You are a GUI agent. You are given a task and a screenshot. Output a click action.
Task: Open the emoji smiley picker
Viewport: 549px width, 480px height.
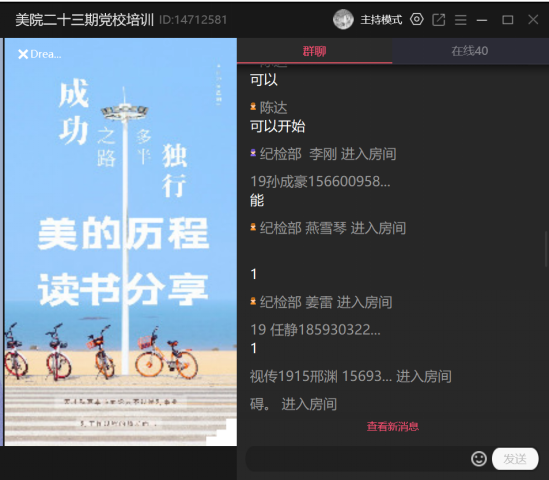click(479, 459)
